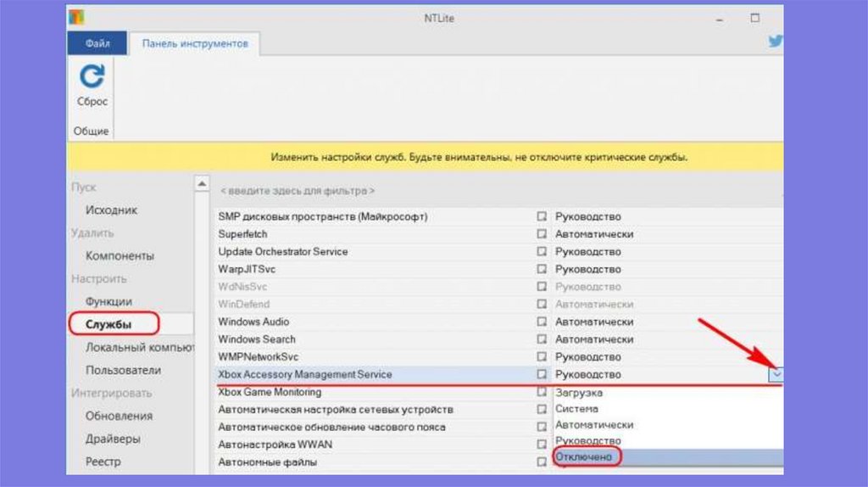Collapse Xbox Accessory startup dropdown arrow
The width and height of the screenshot is (868, 487).
(x=776, y=374)
